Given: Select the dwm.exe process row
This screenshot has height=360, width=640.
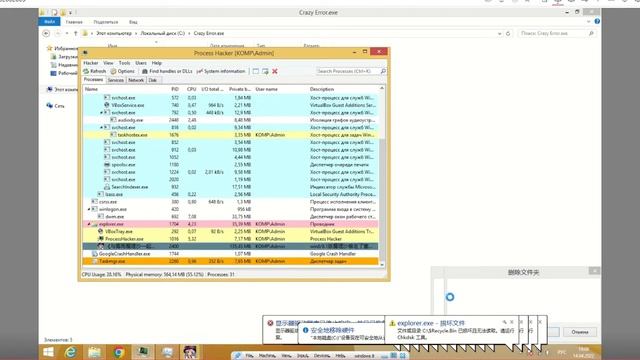Looking at the screenshot, I should 231,216.
